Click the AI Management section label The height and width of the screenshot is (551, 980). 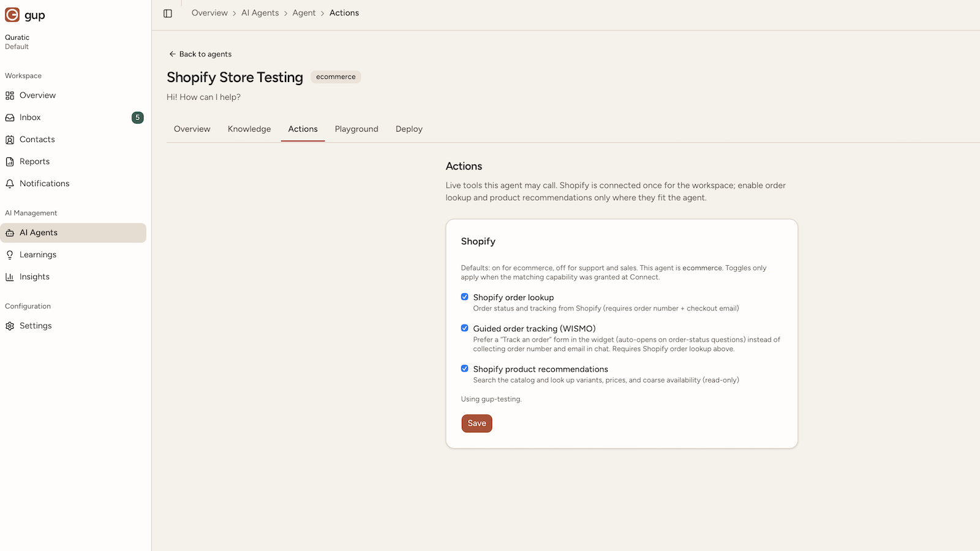(x=31, y=213)
